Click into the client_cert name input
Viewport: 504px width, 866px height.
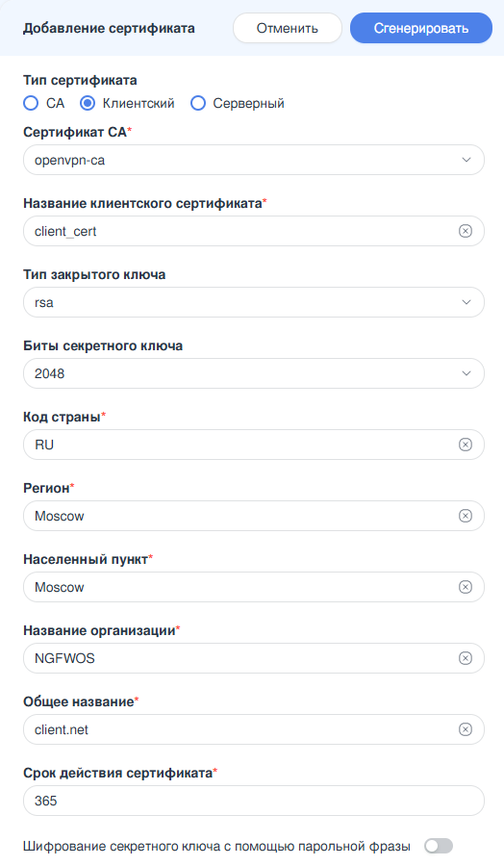pos(243,231)
